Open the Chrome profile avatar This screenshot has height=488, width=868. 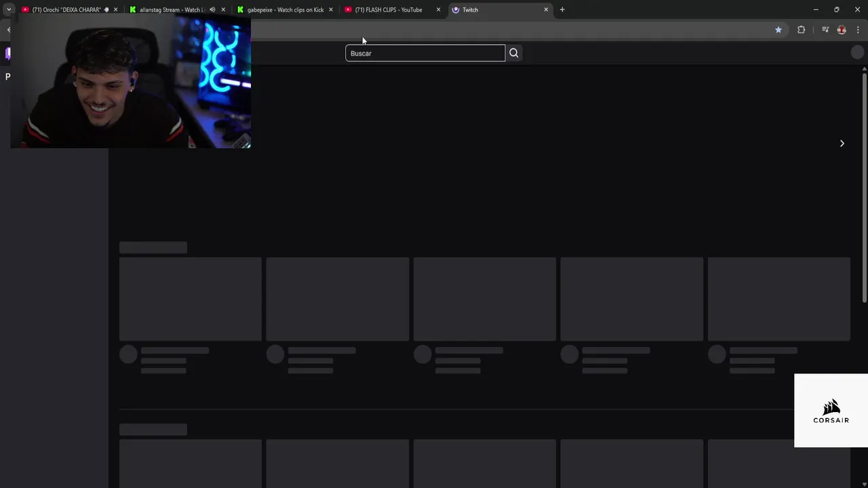(x=842, y=30)
